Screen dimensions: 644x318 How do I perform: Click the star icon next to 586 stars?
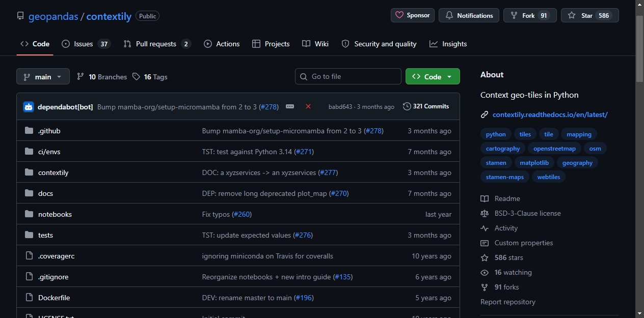[x=485, y=257]
